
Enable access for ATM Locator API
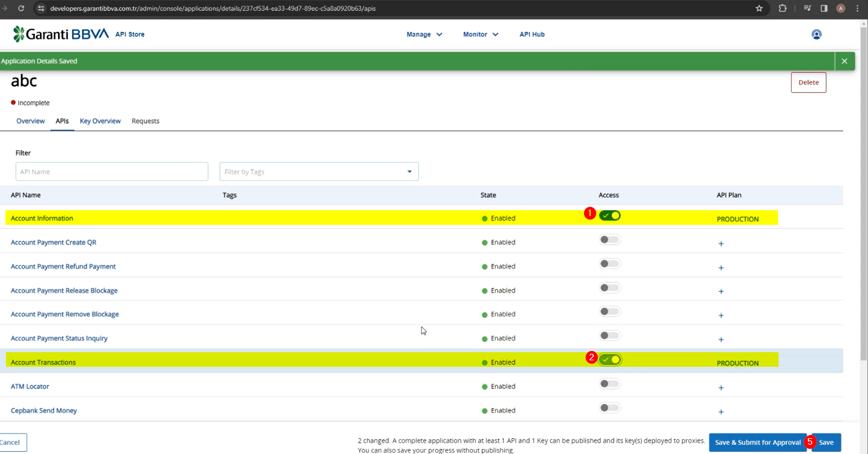pos(610,384)
